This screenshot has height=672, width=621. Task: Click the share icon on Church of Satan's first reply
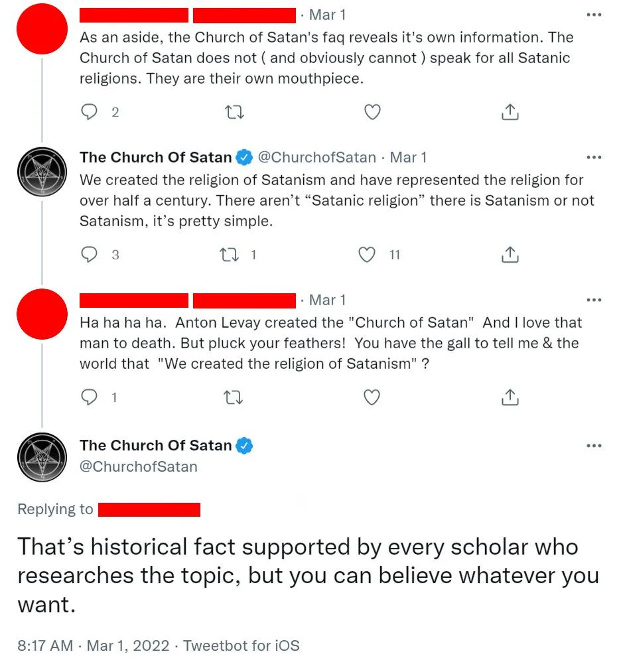[x=510, y=255]
